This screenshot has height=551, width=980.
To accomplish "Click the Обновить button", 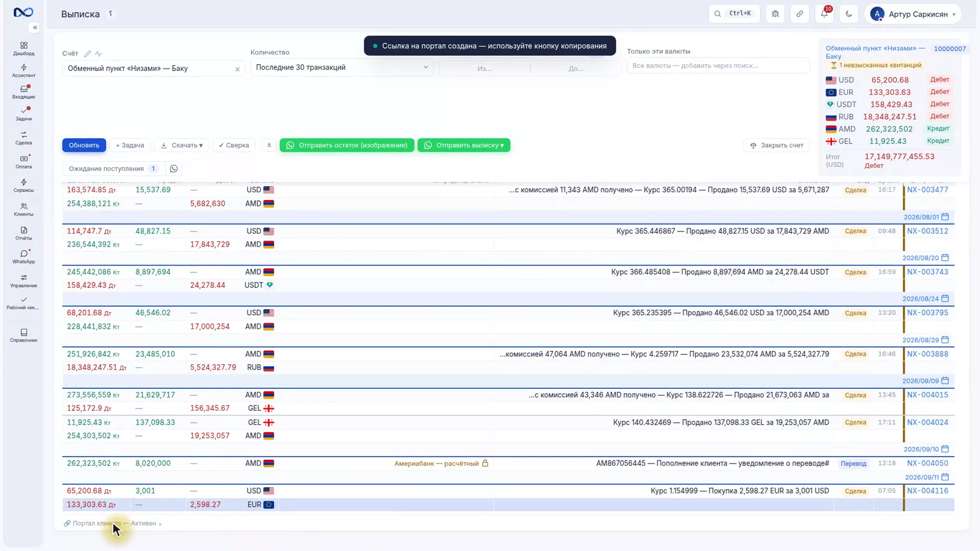I will click(x=84, y=145).
